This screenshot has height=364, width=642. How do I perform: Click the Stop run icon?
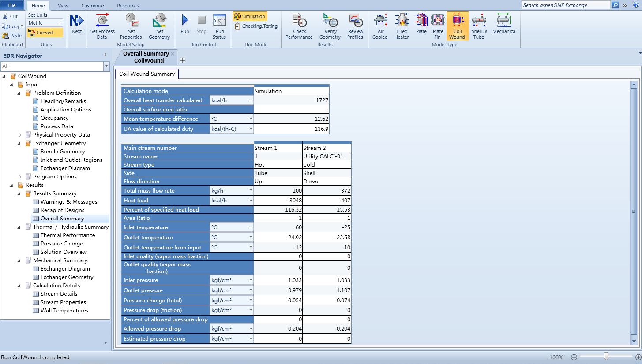202,20
